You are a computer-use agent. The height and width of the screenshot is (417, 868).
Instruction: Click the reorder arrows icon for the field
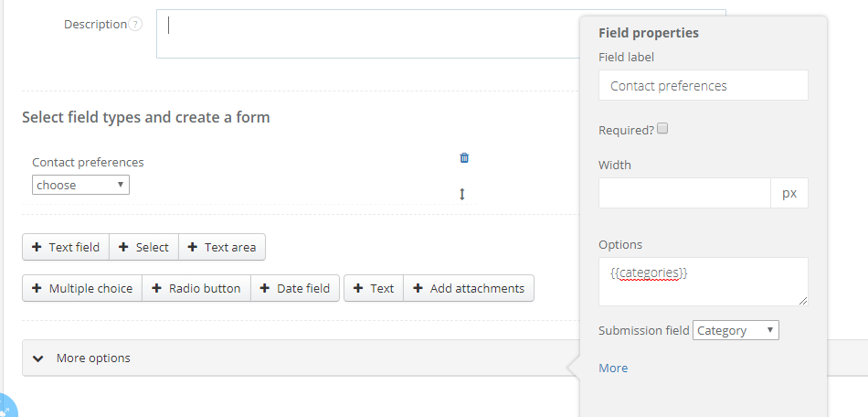pos(462,194)
